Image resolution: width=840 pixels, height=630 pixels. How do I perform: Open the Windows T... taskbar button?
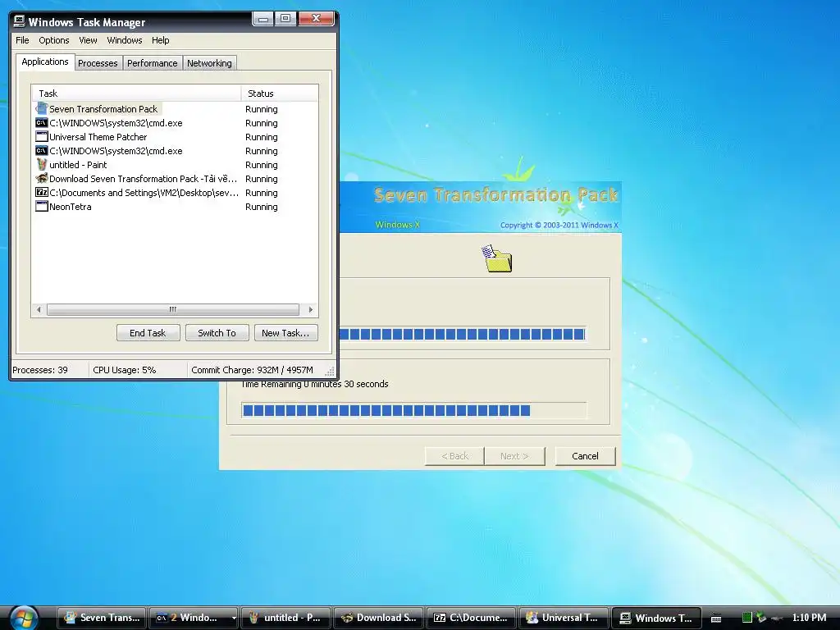[x=656, y=618]
